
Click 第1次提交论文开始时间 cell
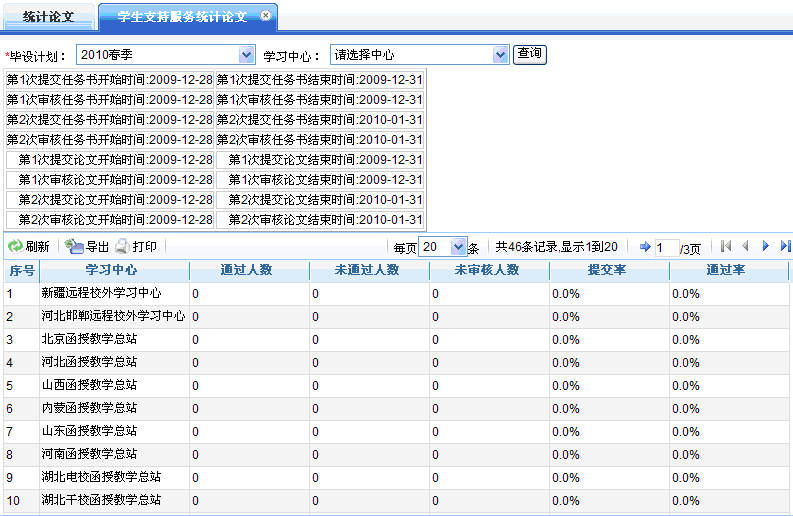[110, 160]
